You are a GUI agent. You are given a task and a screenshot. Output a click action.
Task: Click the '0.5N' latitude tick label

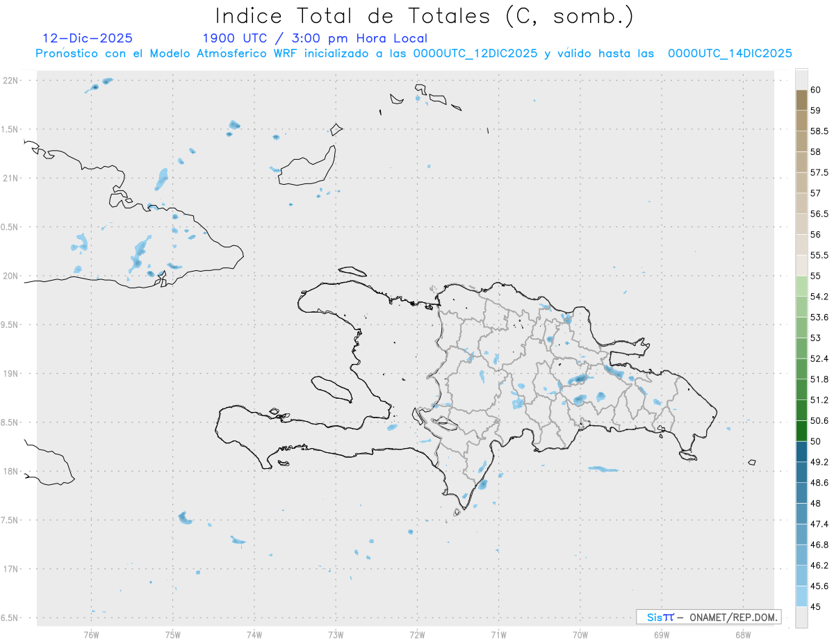pyautogui.click(x=10, y=227)
